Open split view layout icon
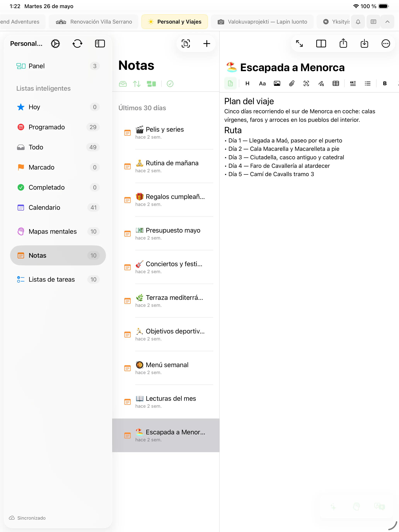Viewport: 399px width, 532px height. click(321, 43)
